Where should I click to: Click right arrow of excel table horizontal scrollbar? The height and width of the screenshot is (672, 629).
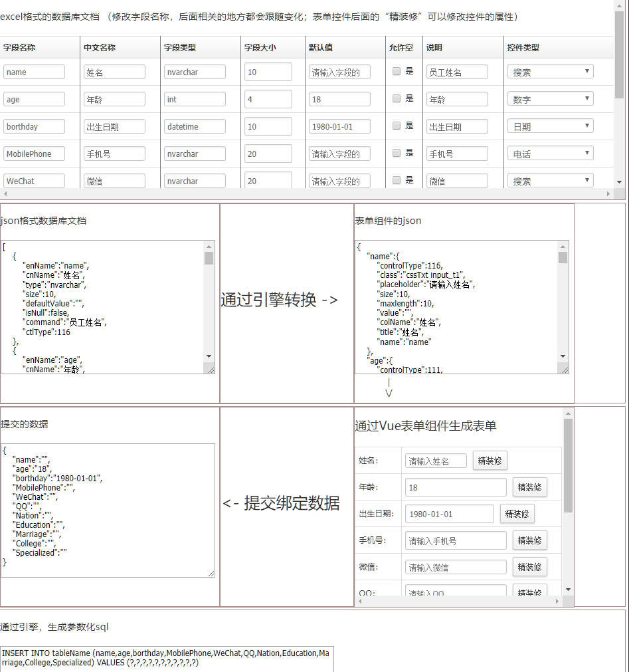pyautogui.click(x=608, y=193)
